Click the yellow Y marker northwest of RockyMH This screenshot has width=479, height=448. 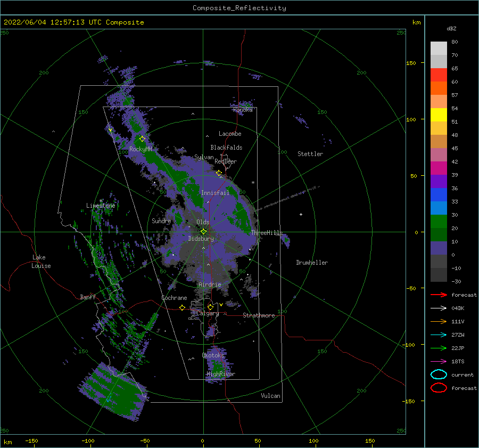[x=110, y=130]
